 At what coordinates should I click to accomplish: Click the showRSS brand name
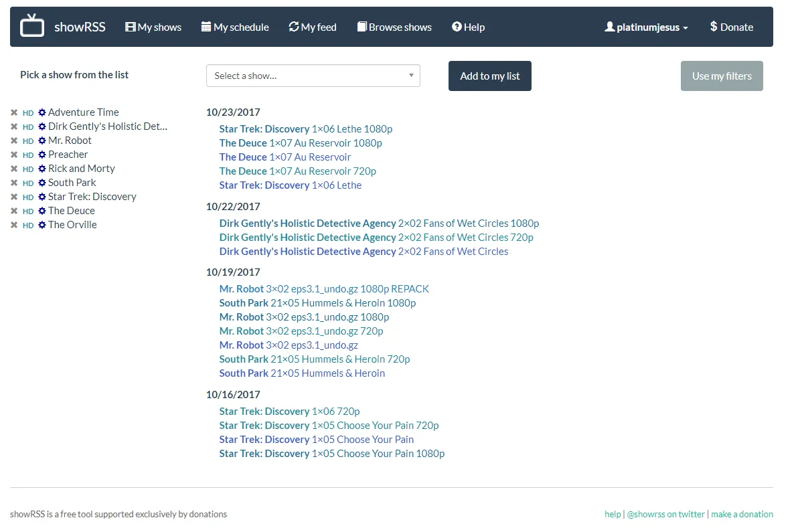80,27
